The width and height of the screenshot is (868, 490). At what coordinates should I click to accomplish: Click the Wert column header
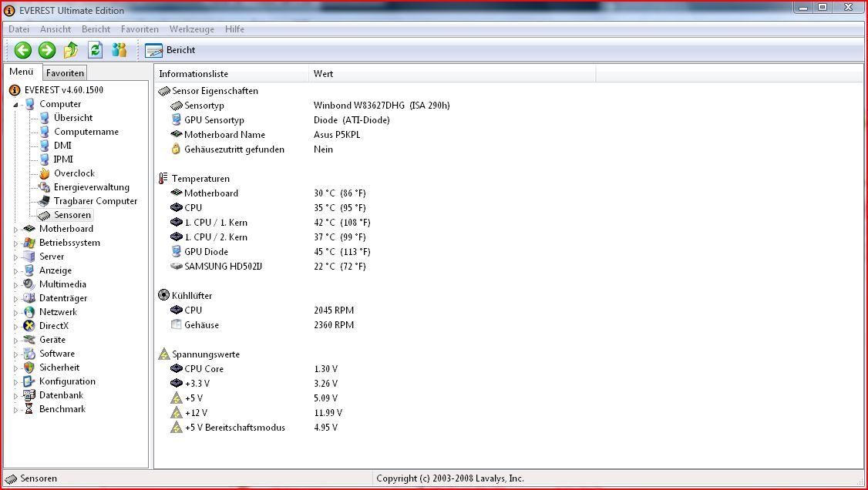click(453, 73)
